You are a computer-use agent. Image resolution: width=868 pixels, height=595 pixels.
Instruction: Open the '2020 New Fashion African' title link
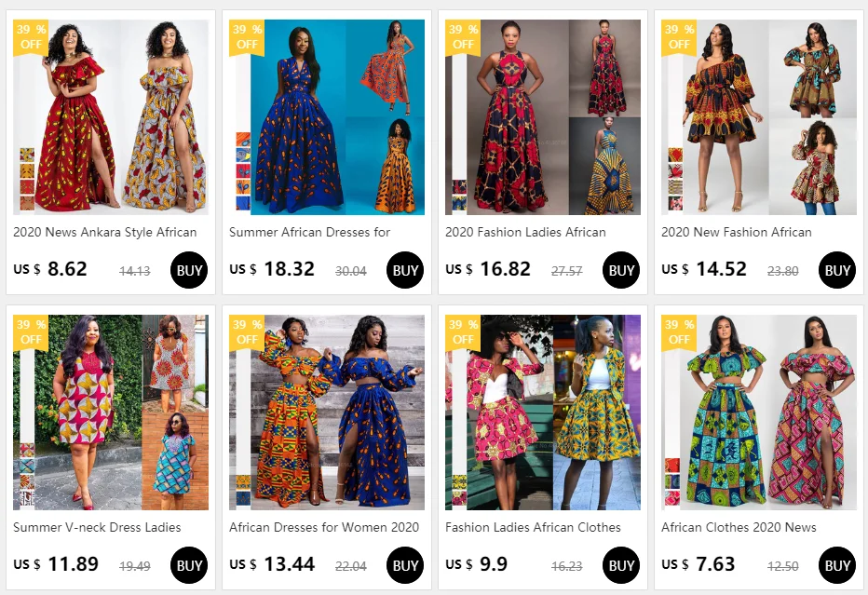click(737, 233)
